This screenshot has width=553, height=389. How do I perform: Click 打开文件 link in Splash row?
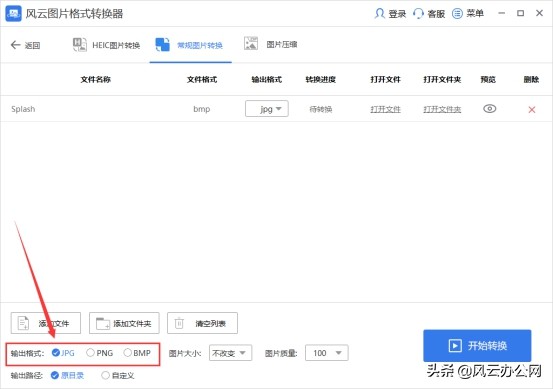pos(385,109)
